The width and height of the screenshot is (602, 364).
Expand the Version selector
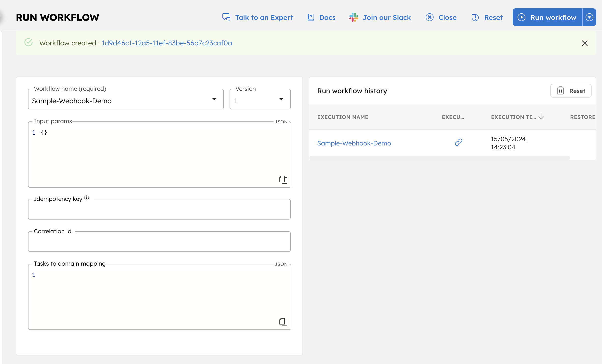[281, 99]
